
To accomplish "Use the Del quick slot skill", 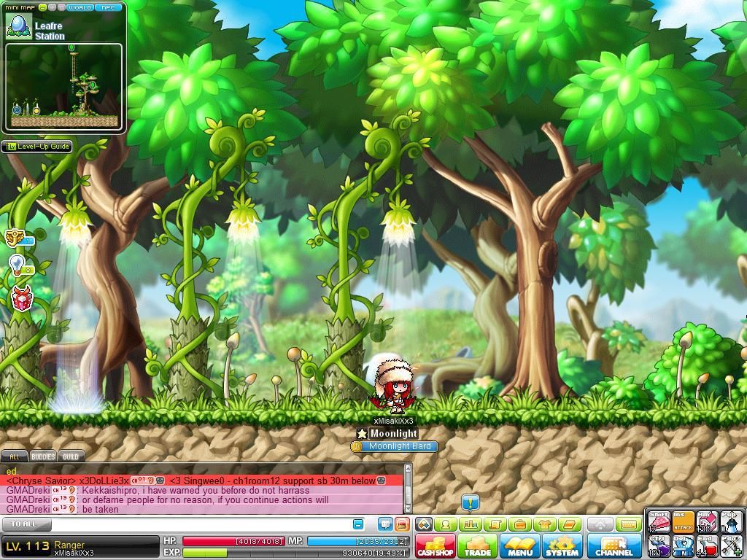I will 683,545.
